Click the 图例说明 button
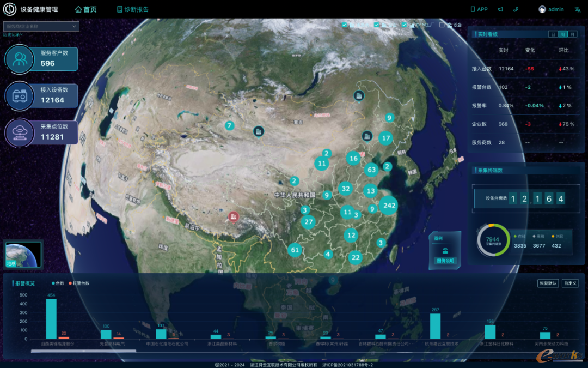 445,261
